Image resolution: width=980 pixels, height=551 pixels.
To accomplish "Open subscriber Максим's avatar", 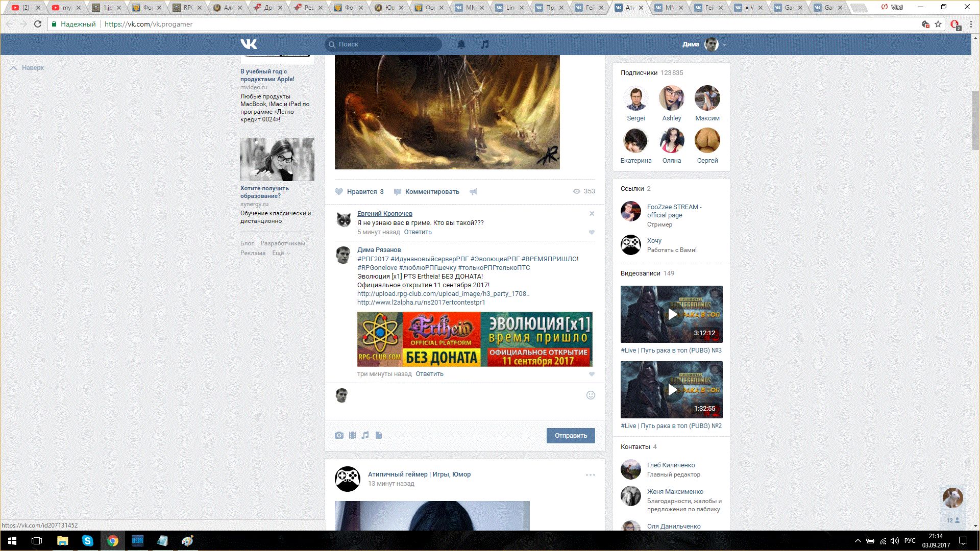I will [707, 98].
